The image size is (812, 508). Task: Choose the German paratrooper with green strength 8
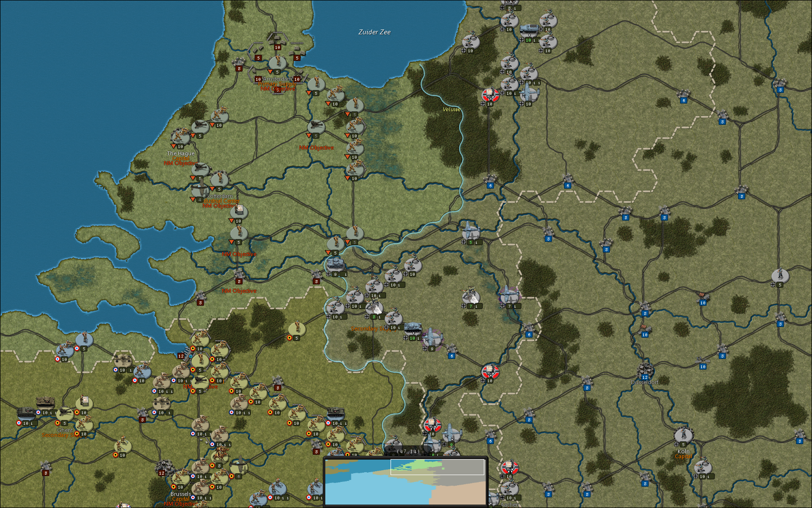click(x=374, y=307)
